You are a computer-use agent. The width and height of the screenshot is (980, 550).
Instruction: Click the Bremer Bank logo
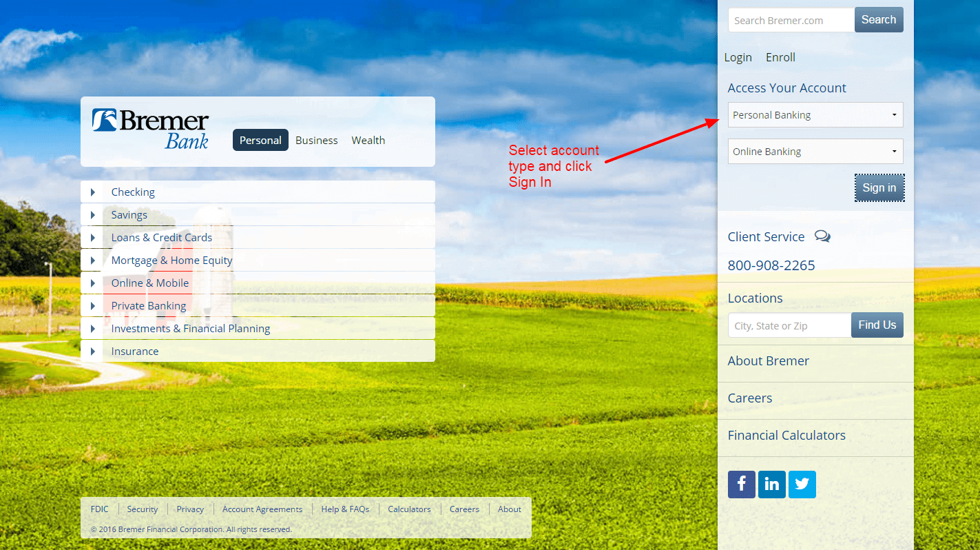[x=151, y=128]
